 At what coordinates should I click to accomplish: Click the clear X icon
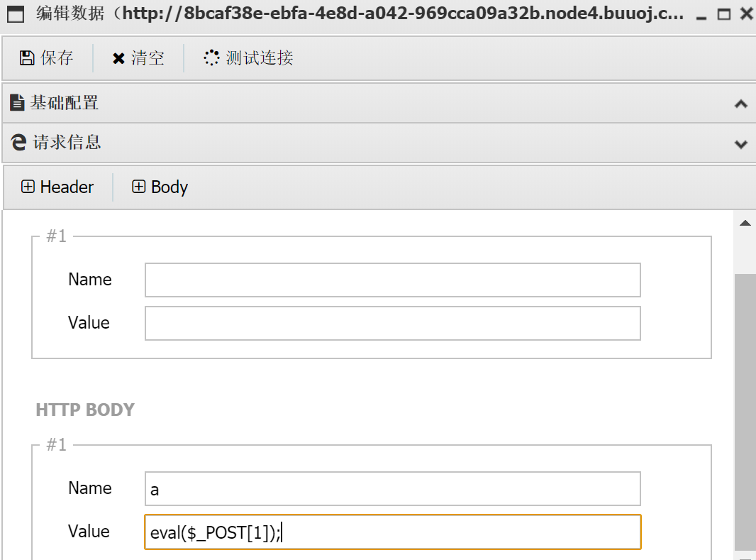pos(118,59)
